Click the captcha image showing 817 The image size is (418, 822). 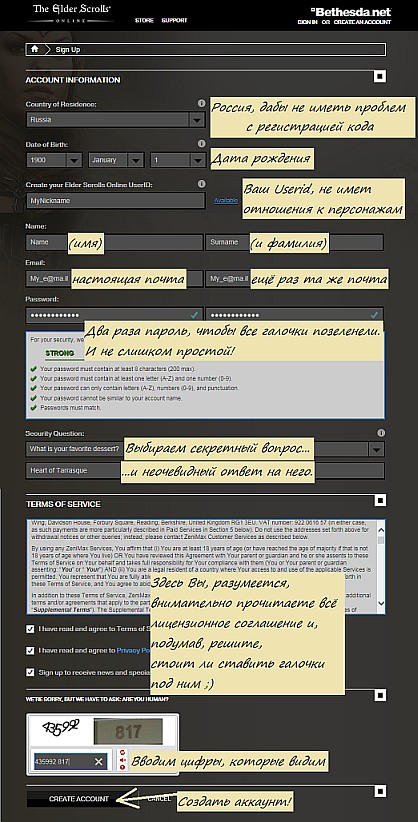tap(128, 731)
